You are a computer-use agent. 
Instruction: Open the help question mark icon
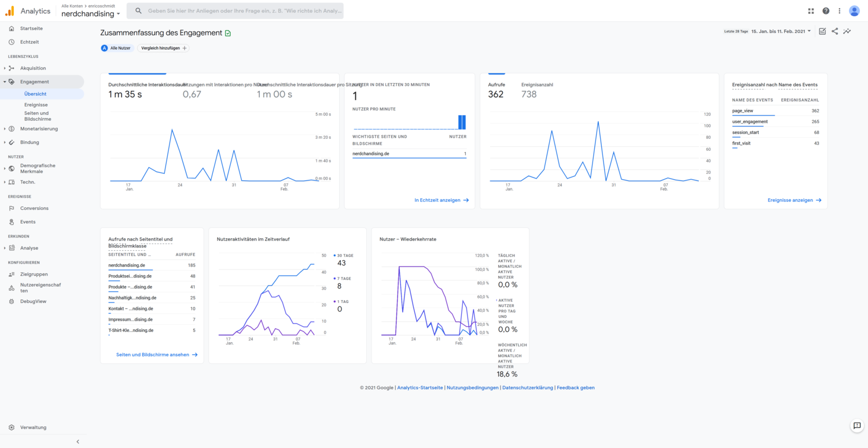(x=826, y=11)
